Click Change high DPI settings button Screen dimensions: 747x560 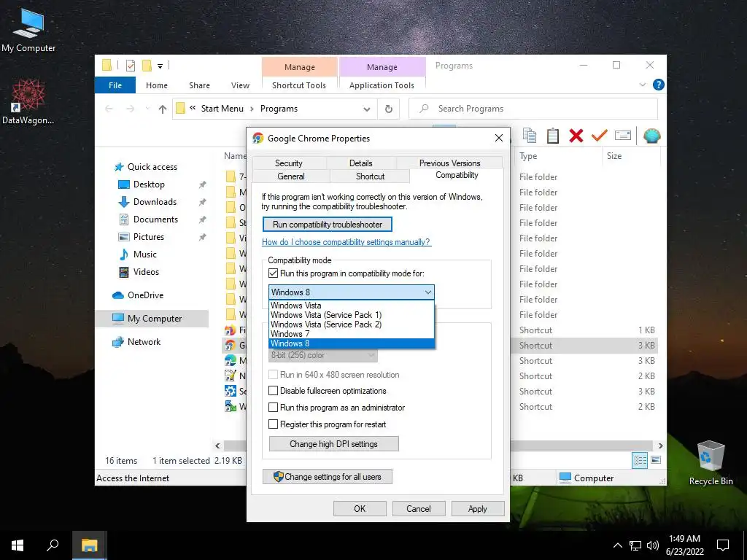pos(333,444)
